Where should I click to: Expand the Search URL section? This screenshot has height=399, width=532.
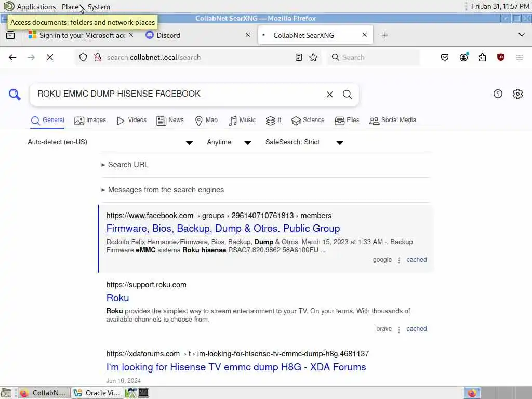[125, 165]
